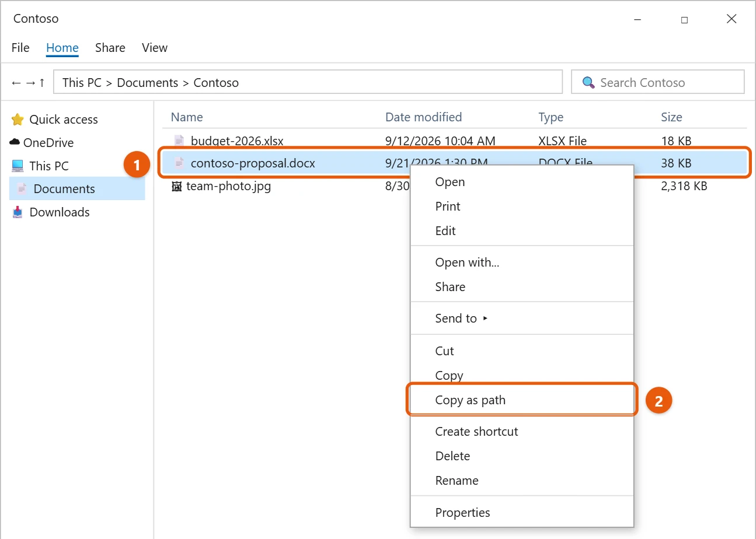The image size is (756, 539).
Task: Open the File menu
Action: point(20,48)
